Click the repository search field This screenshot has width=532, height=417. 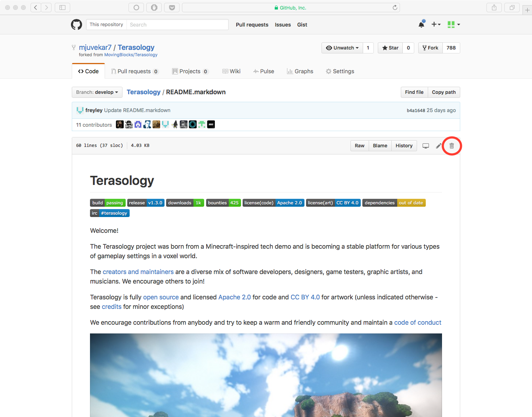[x=178, y=25]
